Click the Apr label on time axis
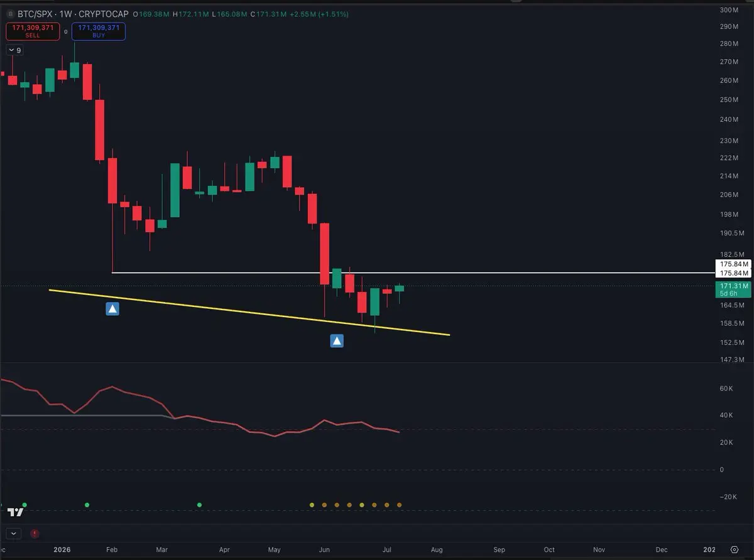The image size is (754, 560). pyautogui.click(x=225, y=549)
